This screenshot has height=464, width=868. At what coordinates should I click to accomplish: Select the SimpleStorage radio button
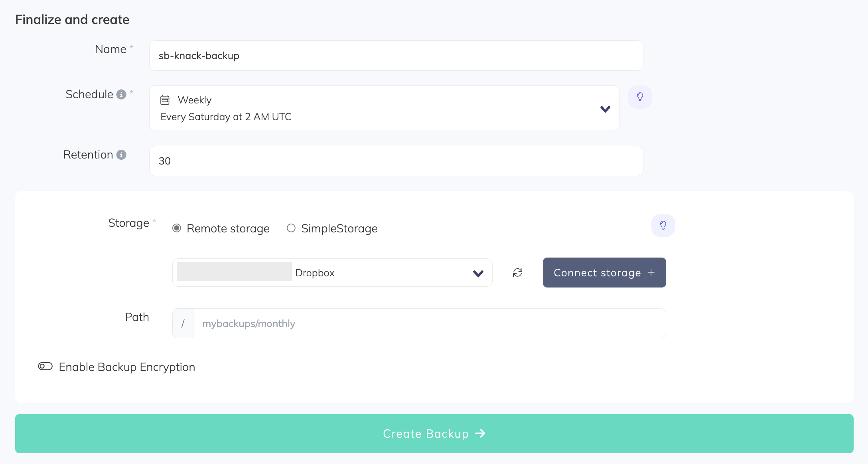(291, 228)
